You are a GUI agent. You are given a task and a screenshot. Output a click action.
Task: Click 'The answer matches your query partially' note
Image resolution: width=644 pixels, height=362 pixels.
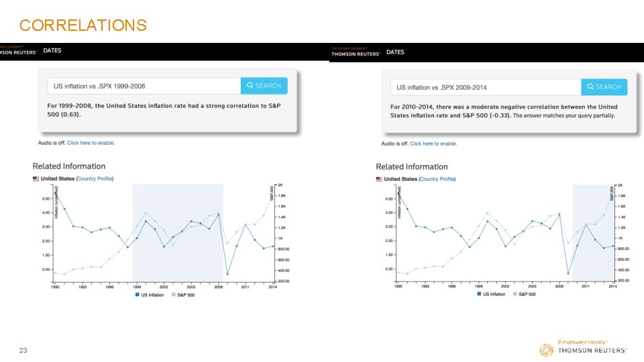(x=564, y=116)
